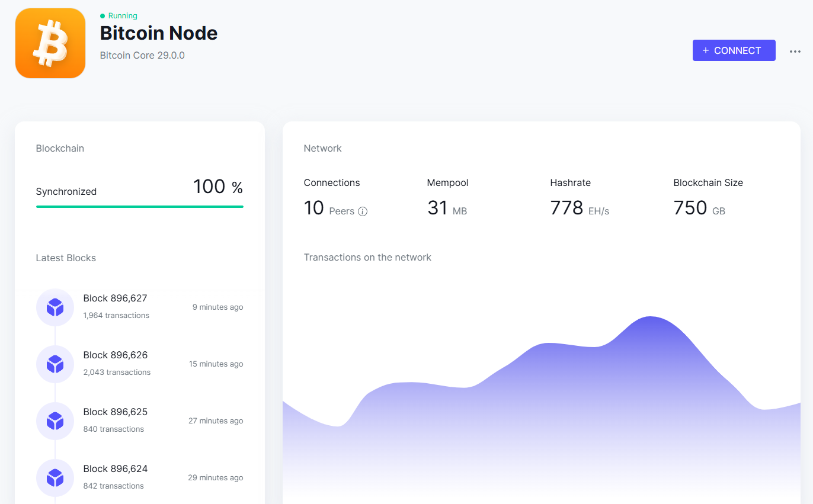This screenshot has height=504, width=813.
Task: Click the peak of the transactions chart
Action: point(651,318)
